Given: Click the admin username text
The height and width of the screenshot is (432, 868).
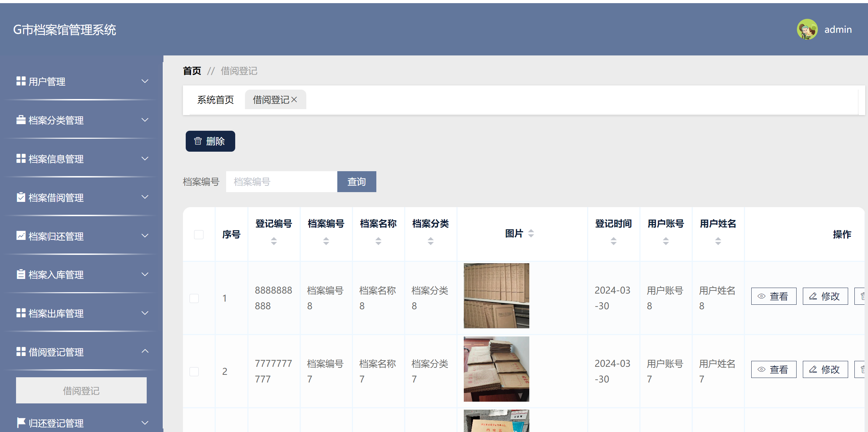Looking at the screenshot, I should pyautogui.click(x=838, y=30).
